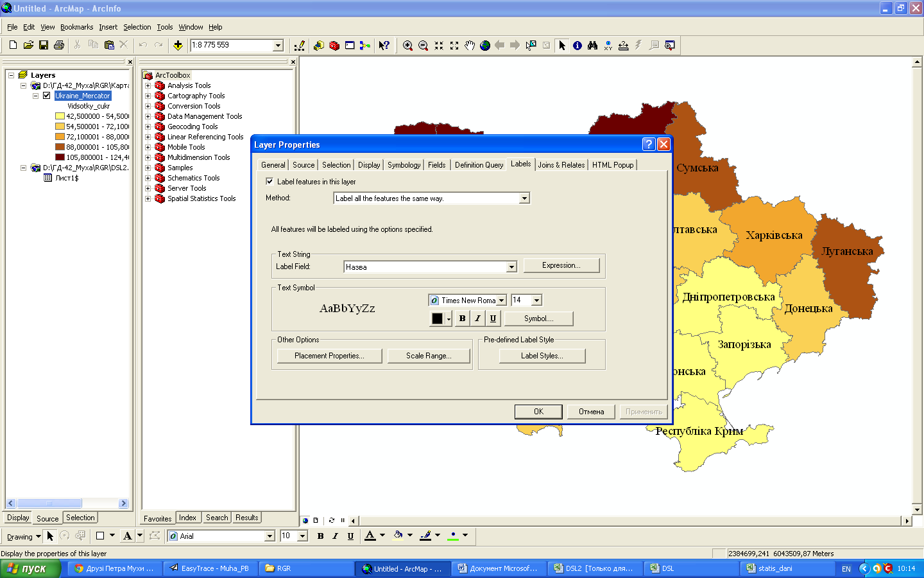The height and width of the screenshot is (578, 924).
Task: Click the table of contents horizontal scrollbar
Action: [67, 504]
